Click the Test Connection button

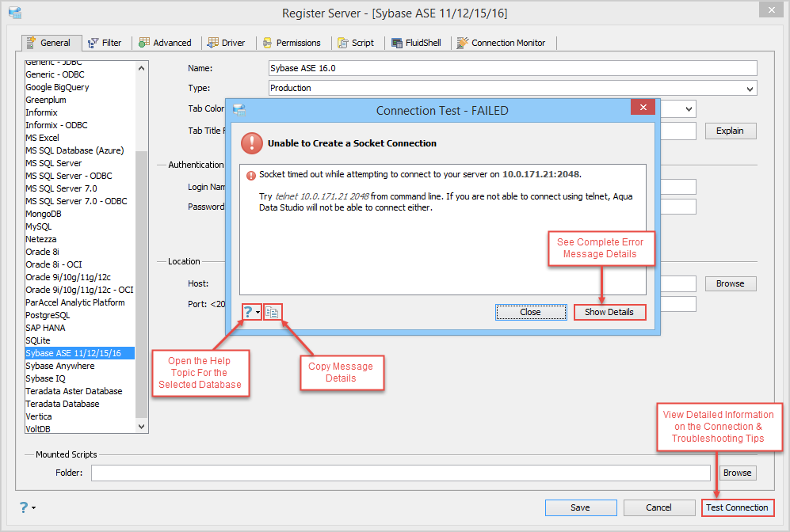tap(737, 507)
